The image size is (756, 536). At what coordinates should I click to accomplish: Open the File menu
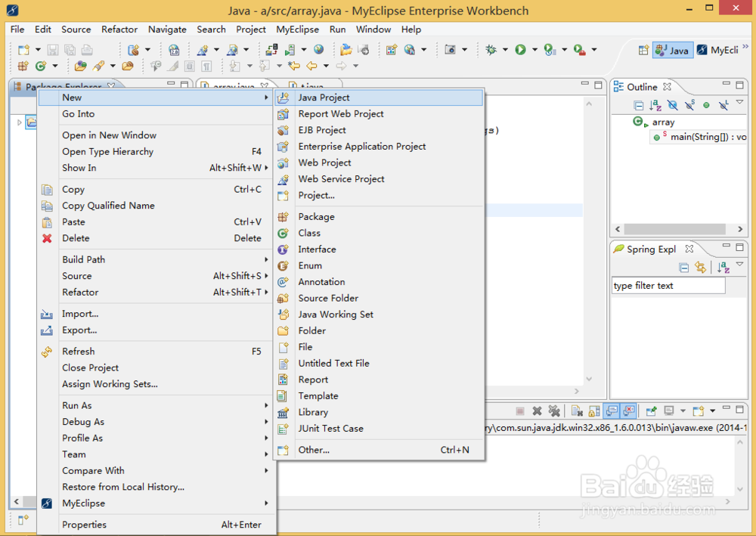point(17,29)
